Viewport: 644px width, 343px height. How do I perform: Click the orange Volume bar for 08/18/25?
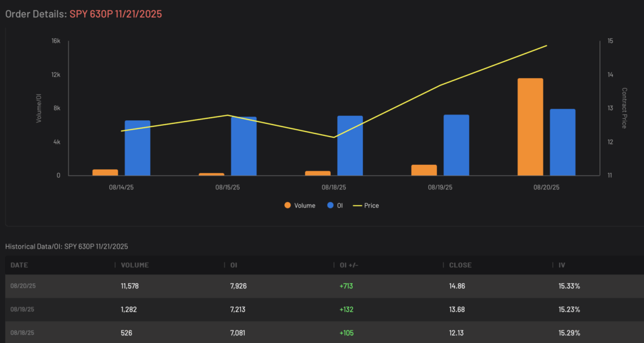point(318,173)
